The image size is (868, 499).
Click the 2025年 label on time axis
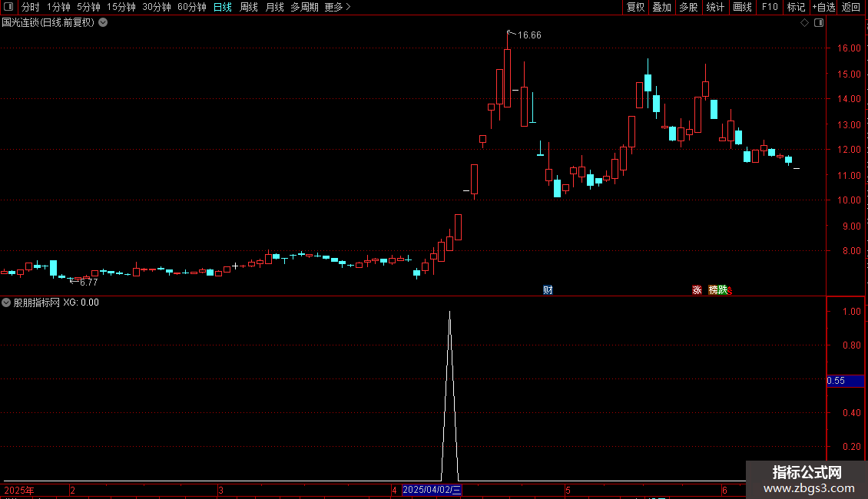pos(19,490)
